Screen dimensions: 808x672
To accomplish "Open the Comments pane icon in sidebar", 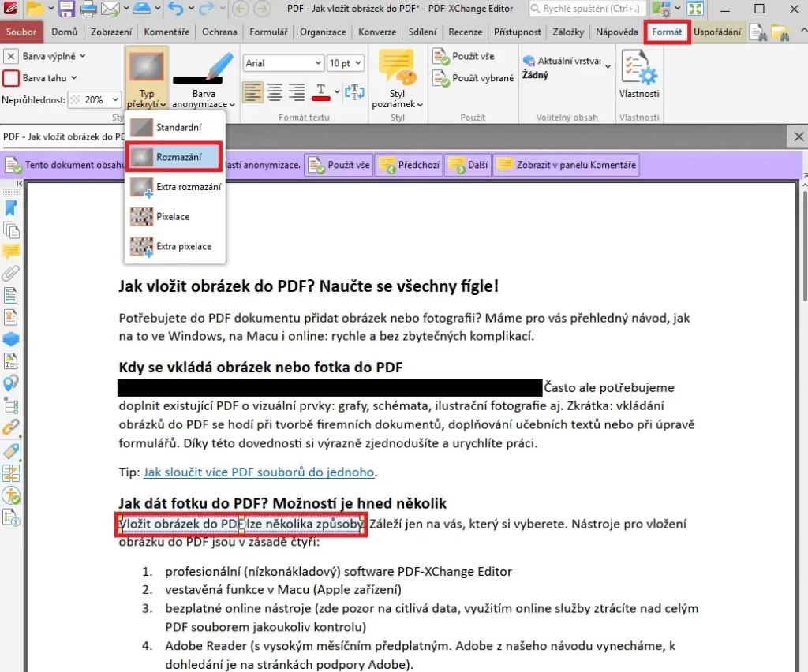I will click(10, 252).
